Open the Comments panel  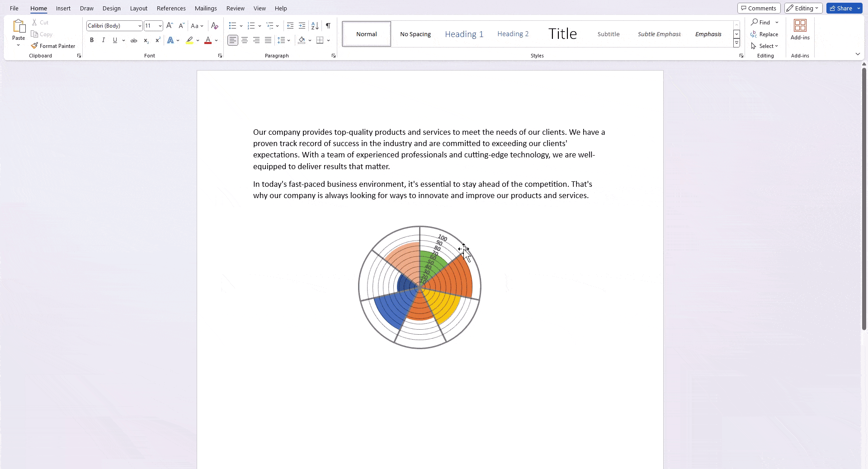pos(759,8)
